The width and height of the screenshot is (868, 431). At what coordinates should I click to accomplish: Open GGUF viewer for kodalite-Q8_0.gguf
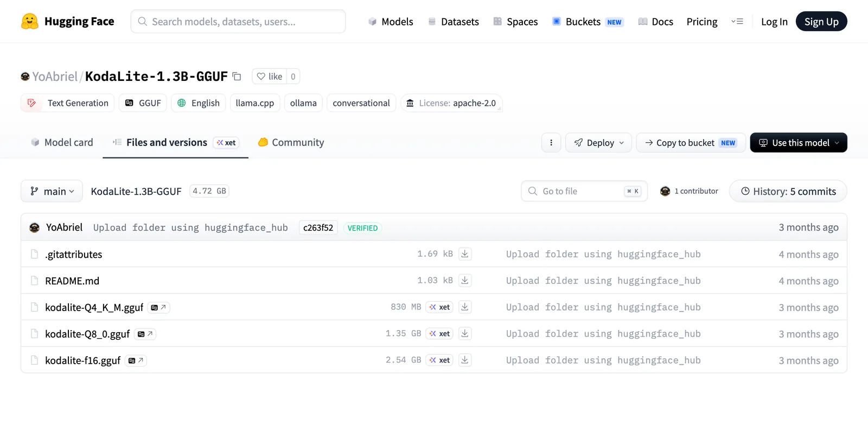(145, 334)
